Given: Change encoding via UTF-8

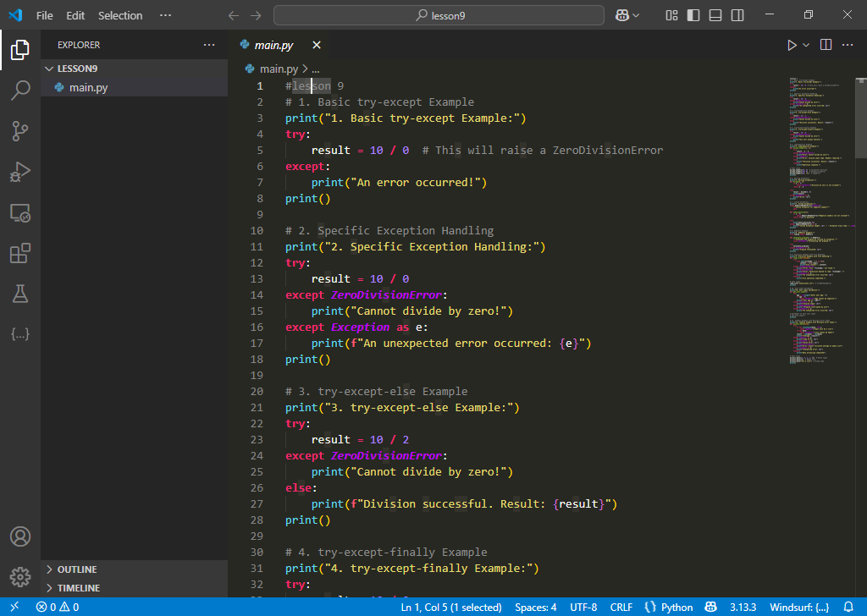Looking at the screenshot, I should click(x=583, y=607).
